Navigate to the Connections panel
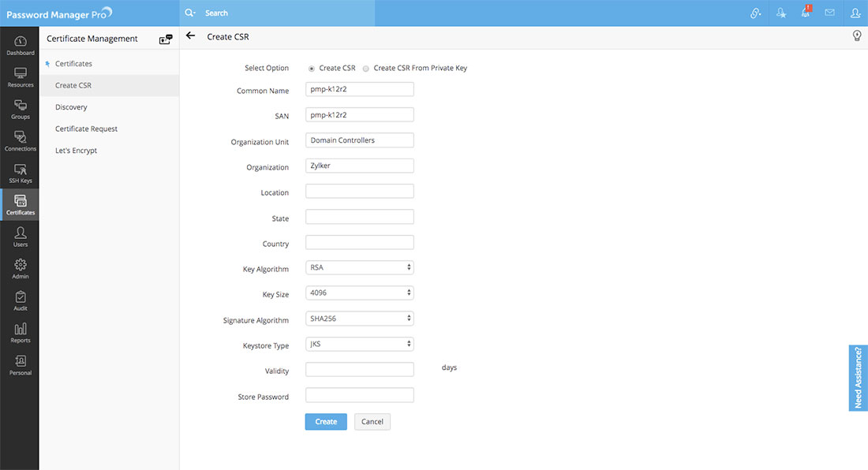 [20, 140]
